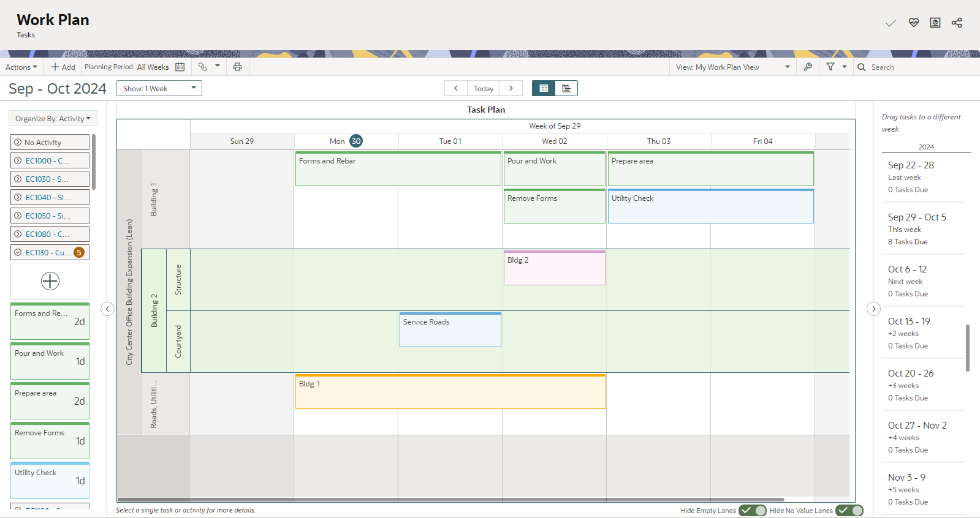Click the share icon in header
The height and width of the screenshot is (518, 980).
coord(957,23)
